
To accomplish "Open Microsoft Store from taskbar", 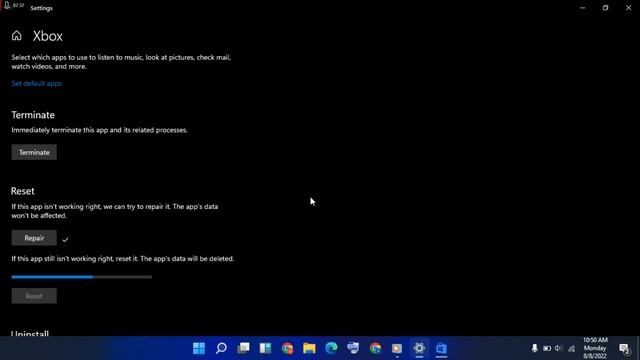I will click(x=441, y=348).
